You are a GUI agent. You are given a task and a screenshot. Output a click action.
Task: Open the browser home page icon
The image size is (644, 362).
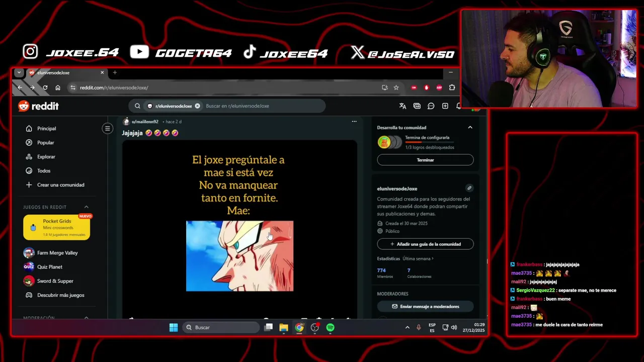point(58,87)
